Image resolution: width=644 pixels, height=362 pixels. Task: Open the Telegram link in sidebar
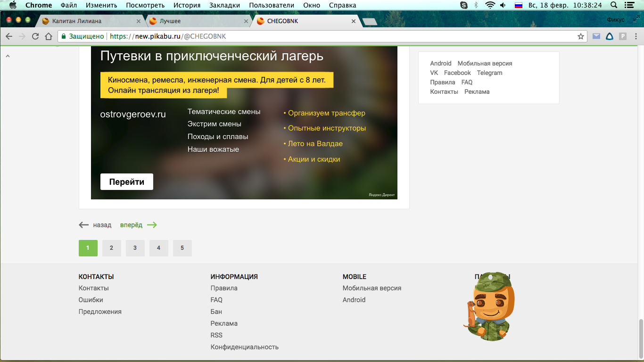[489, 73]
